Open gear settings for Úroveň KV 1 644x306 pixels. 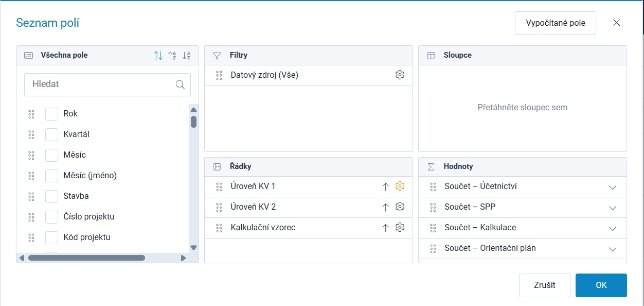click(x=400, y=186)
